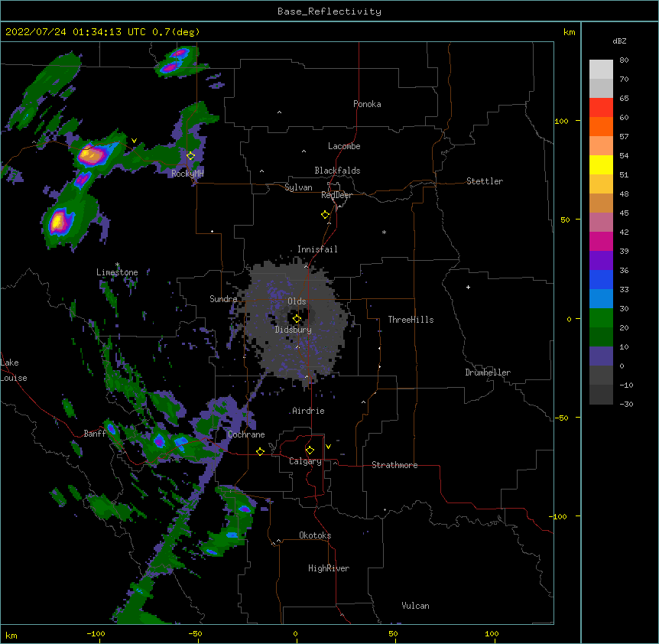This screenshot has height=644, width=659.
Task: Click the Stettler label
Action: point(485,181)
